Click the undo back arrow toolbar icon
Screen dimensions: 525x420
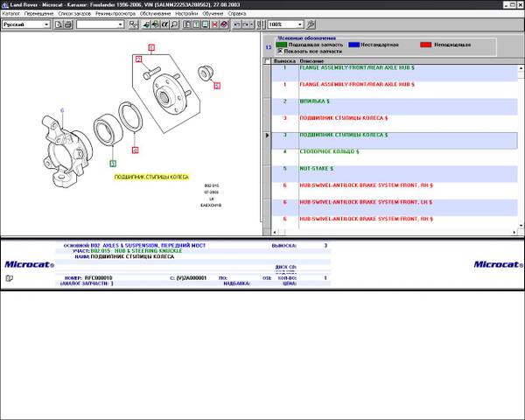(237, 24)
